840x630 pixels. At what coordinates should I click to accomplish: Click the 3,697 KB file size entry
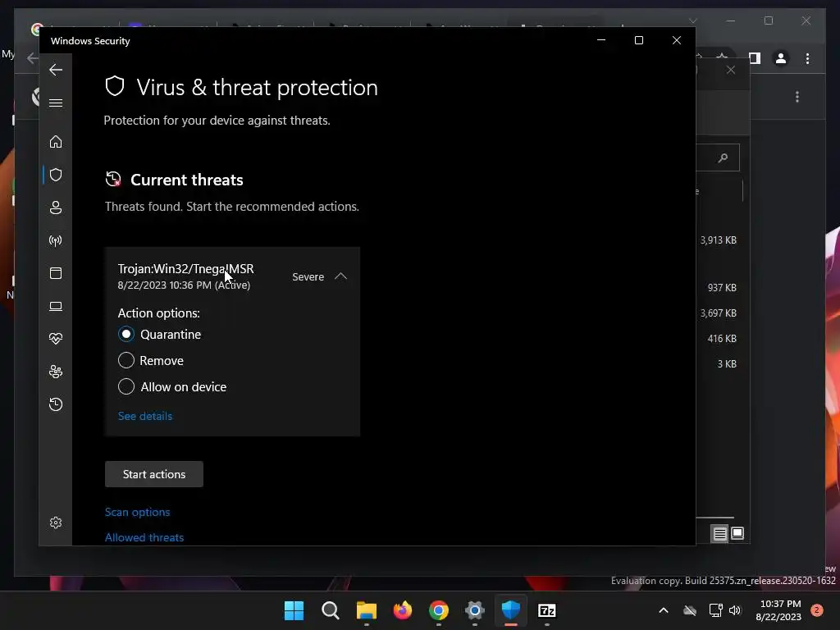[719, 313]
